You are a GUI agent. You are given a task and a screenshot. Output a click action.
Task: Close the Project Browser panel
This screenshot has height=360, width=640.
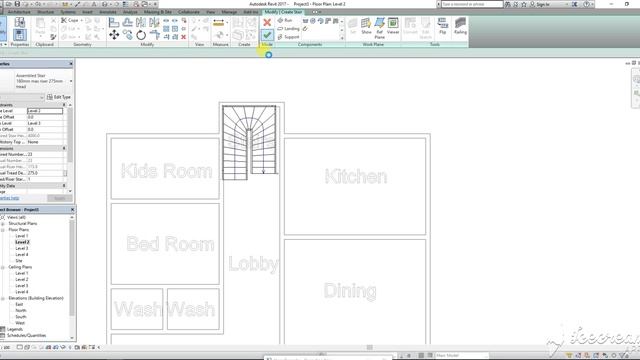click(73, 210)
